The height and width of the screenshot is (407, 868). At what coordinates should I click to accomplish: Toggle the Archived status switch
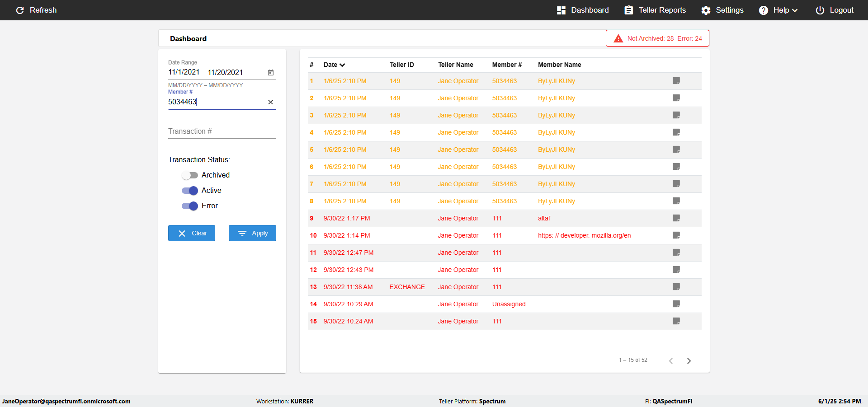coord(190,175)
